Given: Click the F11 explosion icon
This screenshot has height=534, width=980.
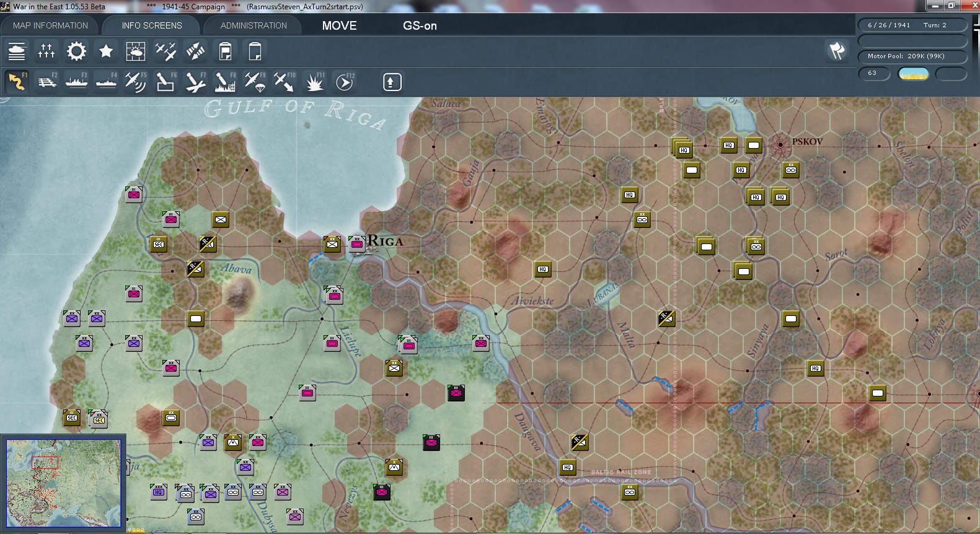Looking at the screenshot, I should click(x=314, y=82).
